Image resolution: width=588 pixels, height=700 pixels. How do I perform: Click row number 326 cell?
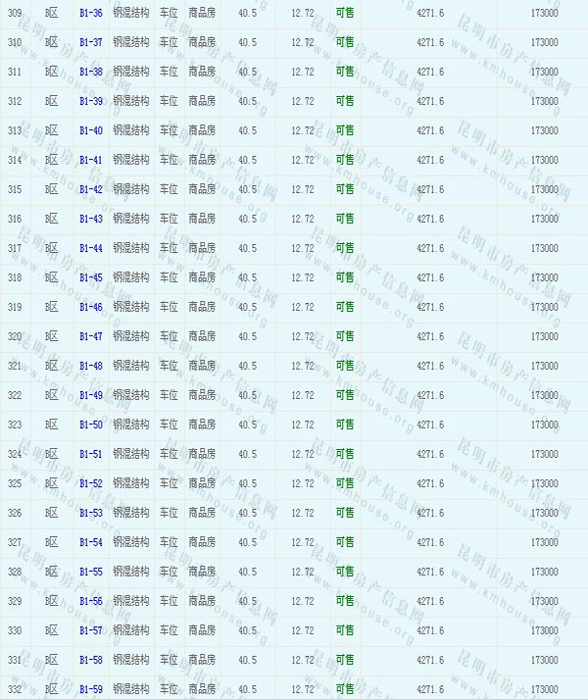15,514
